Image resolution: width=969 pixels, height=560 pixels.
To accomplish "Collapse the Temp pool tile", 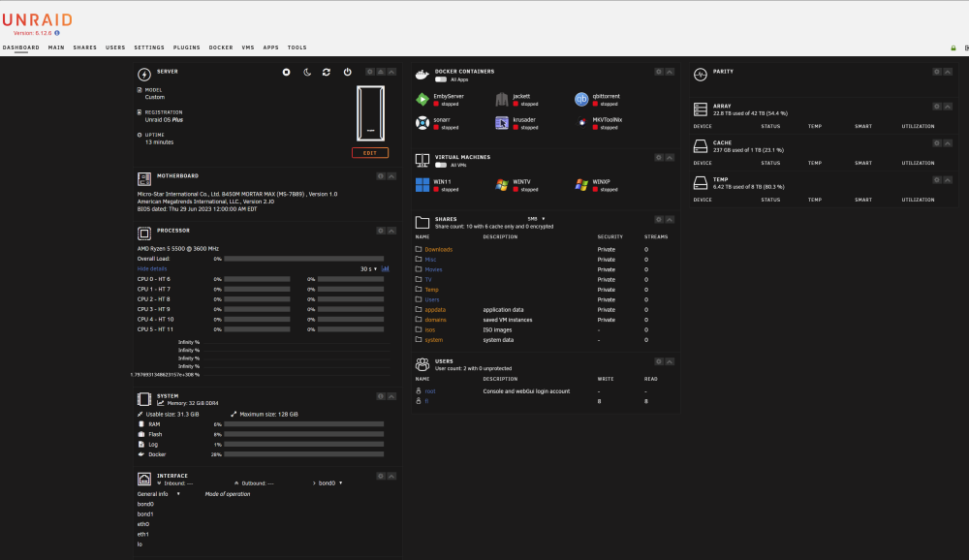I will [948, 180].
